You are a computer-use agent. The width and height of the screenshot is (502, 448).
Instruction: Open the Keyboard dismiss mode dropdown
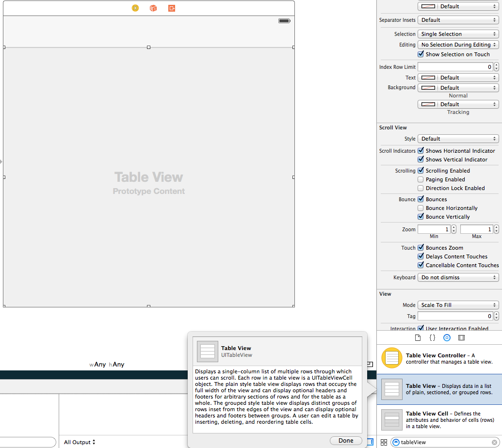(x=458, y=277)
